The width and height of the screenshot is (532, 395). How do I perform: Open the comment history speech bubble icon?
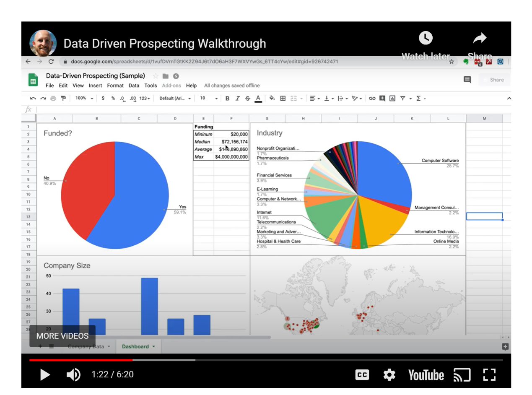[467, 80]
